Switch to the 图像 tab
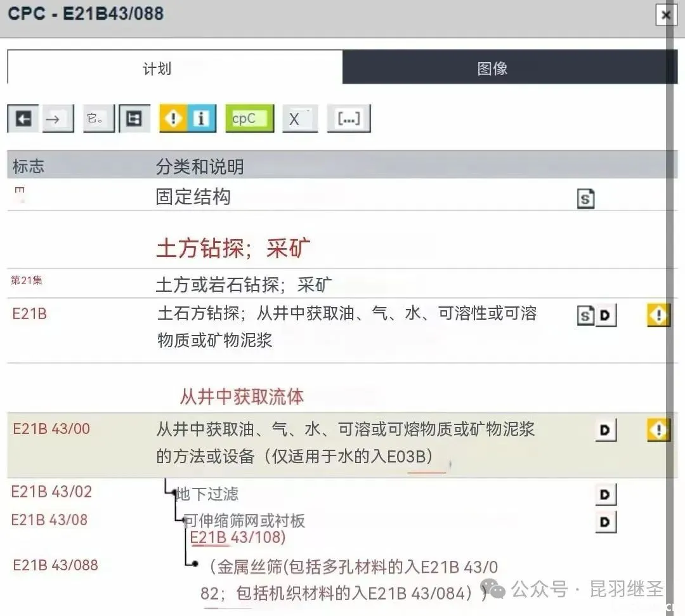This screenshot has width=685, height=616. pyautogui.click(x=492, y=68)
